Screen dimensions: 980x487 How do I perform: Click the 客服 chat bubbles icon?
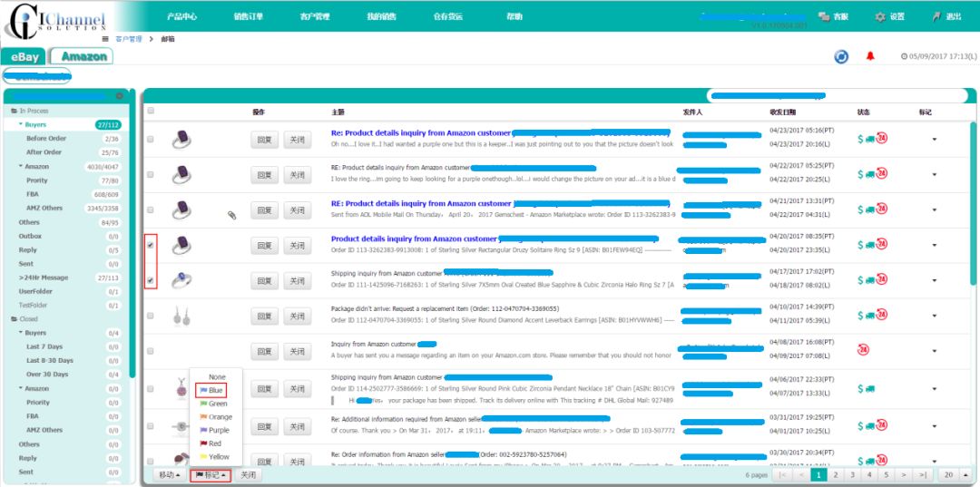click(824, 17)
